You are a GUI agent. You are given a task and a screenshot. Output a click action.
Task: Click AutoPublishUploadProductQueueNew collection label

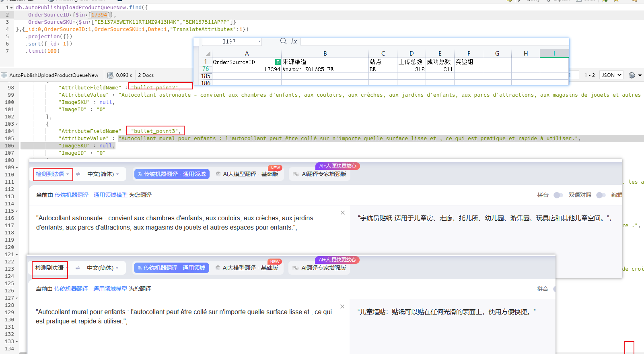(x=54, y=75)
